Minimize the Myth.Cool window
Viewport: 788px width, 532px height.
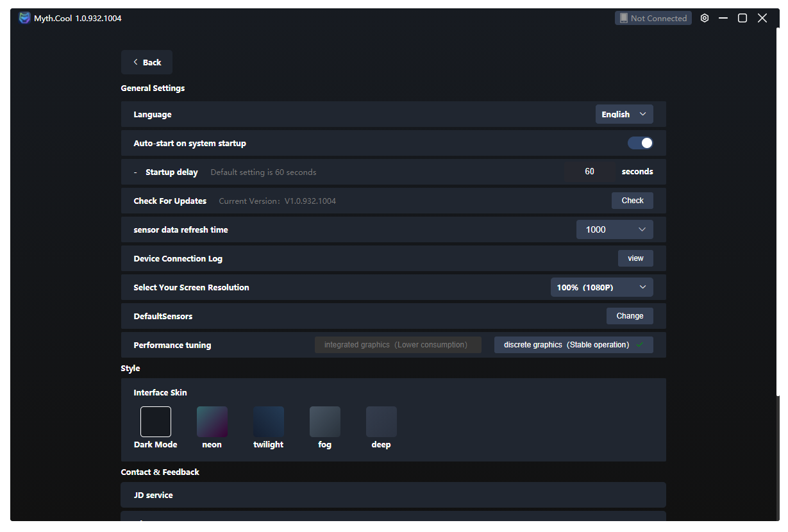[723, 18]
